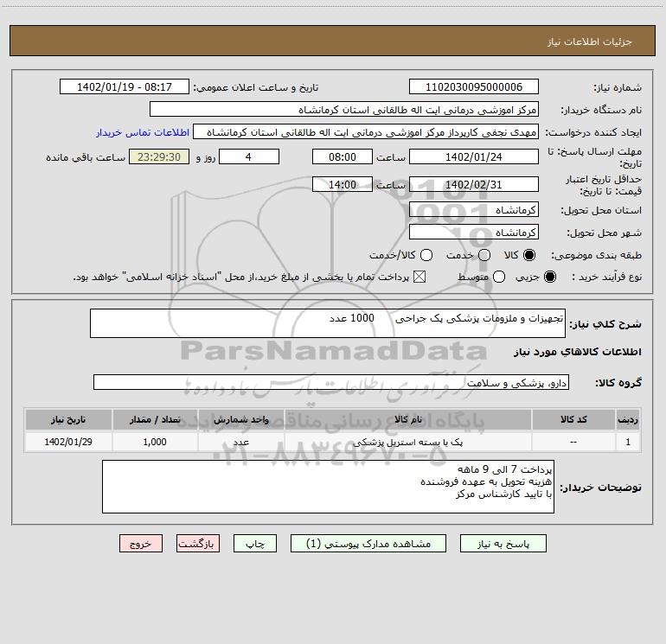
Task: Click the عدد unit cell
Action: click(x=240, y=442)
